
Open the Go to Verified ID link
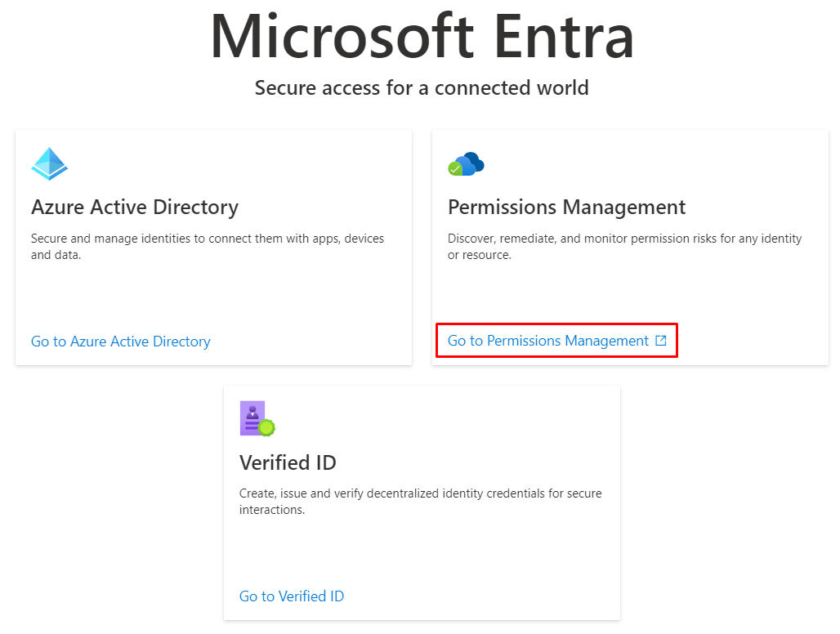292,596
